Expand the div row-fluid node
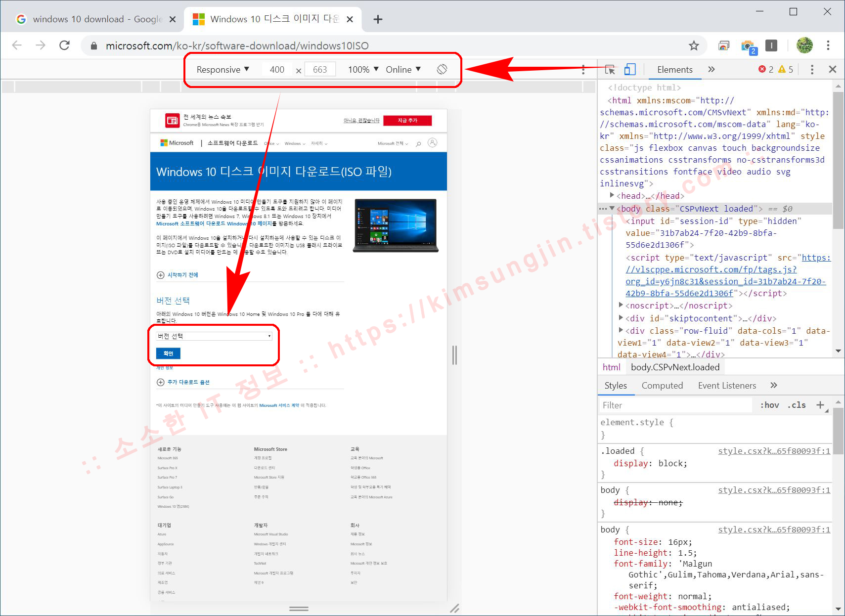 622,330
